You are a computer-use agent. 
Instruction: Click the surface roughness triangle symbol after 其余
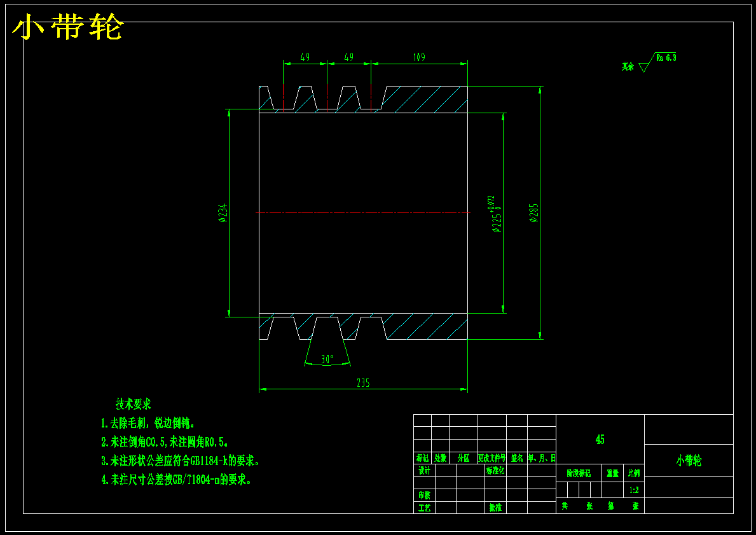(x=643, y=67)
